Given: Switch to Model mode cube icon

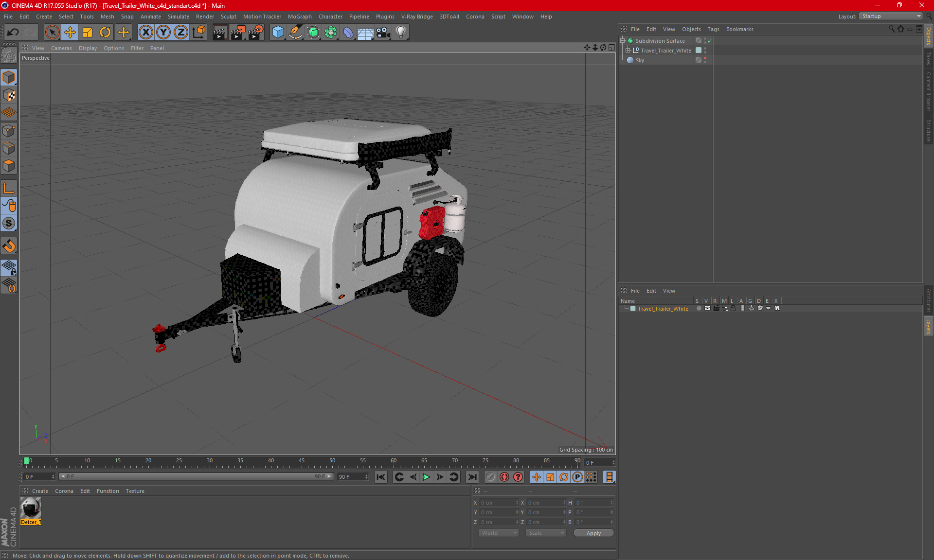Looking at the screenshot, I should [9, 77].
